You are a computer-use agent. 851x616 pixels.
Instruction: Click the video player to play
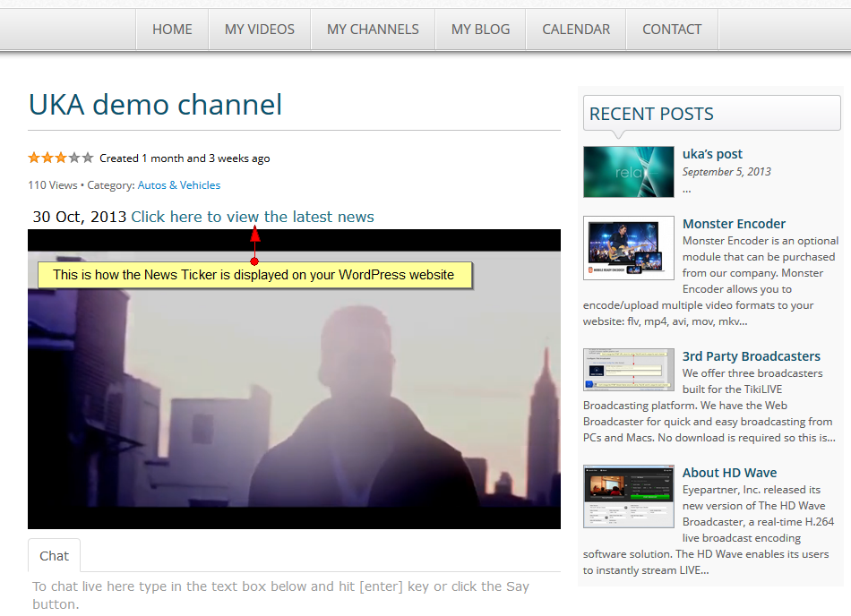tap(294, 394)
